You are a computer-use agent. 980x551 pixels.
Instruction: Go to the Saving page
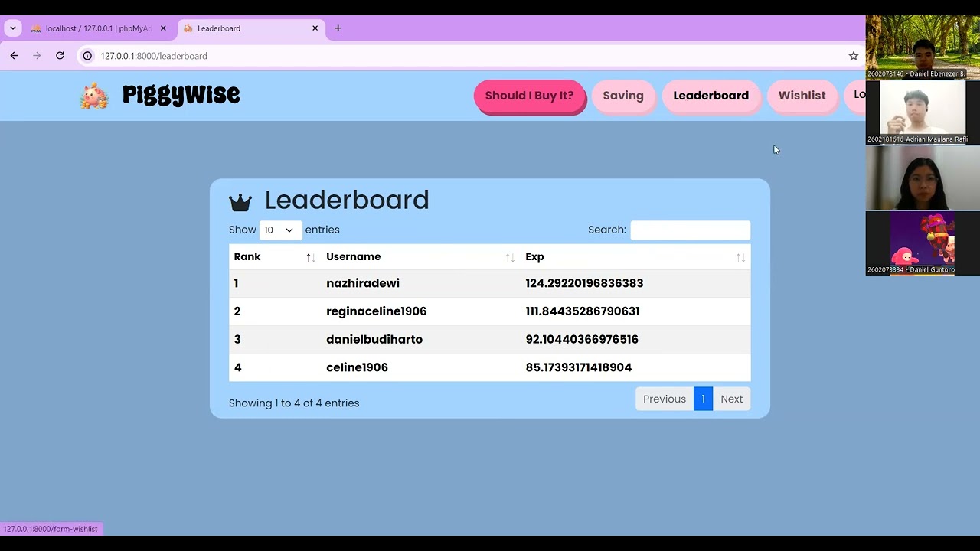click(623, 96)
